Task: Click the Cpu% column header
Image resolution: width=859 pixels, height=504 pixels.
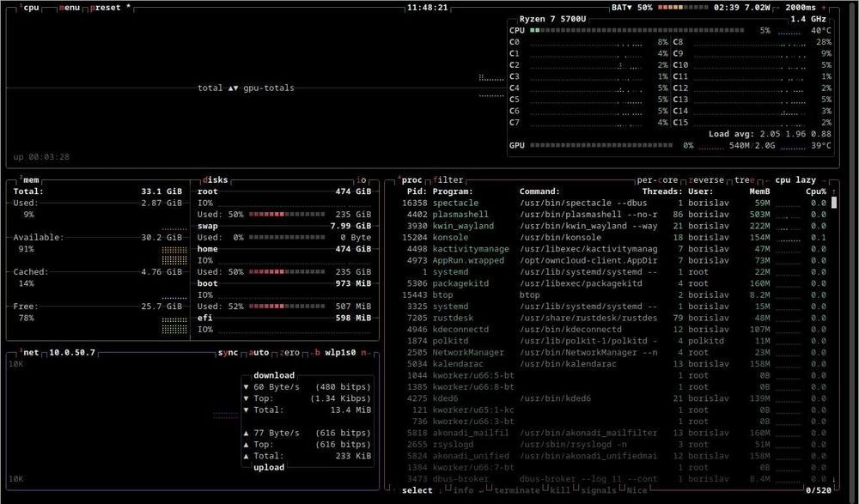Action: (x=816, y=191)
